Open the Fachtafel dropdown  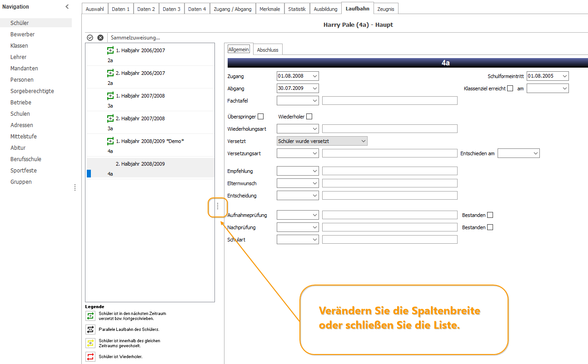point(315,101)
